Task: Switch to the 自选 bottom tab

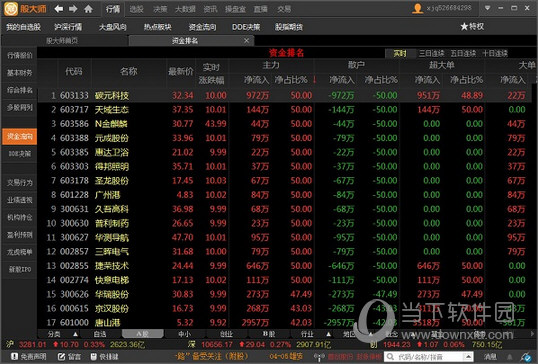Action: click(x=100, y=334)
